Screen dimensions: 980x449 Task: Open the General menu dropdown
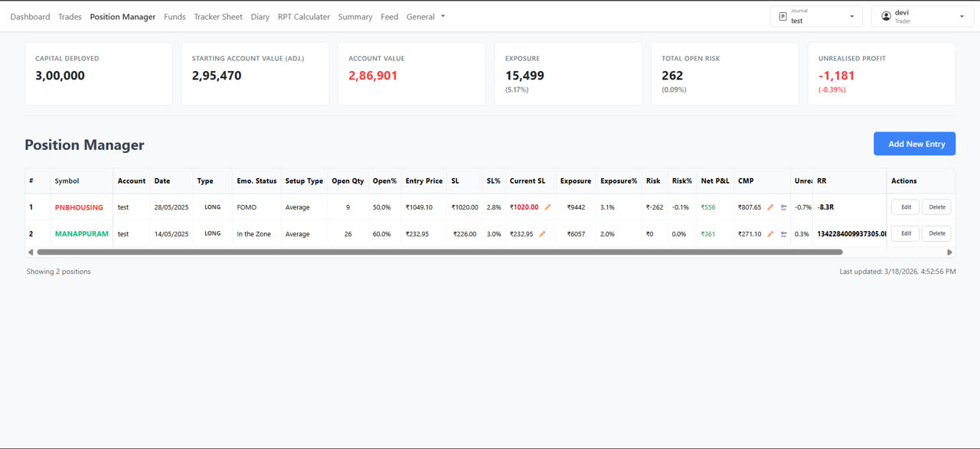point(425,16)
